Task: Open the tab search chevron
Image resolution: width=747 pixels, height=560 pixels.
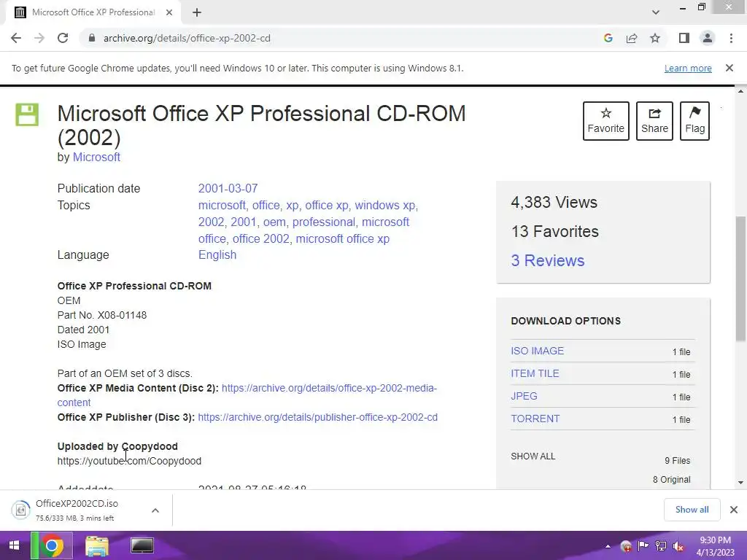Action: click(656, 12)
